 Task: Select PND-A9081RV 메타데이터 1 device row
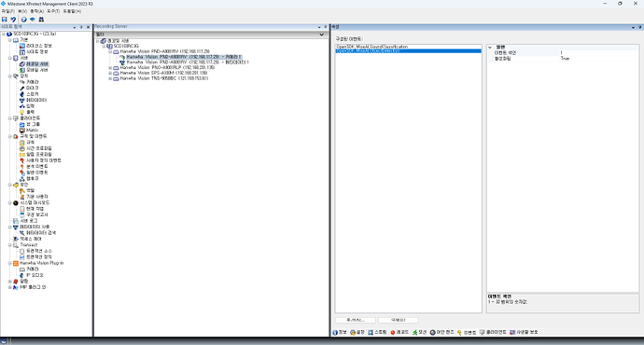pyautogui.click(x=188, y=62)
